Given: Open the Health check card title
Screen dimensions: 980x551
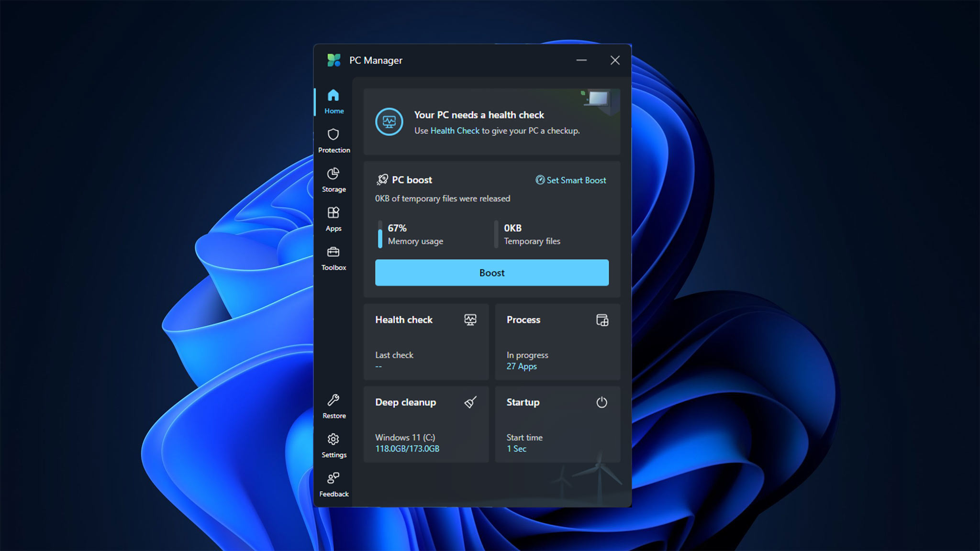Looking at the screenshot, I should (404, 320).
